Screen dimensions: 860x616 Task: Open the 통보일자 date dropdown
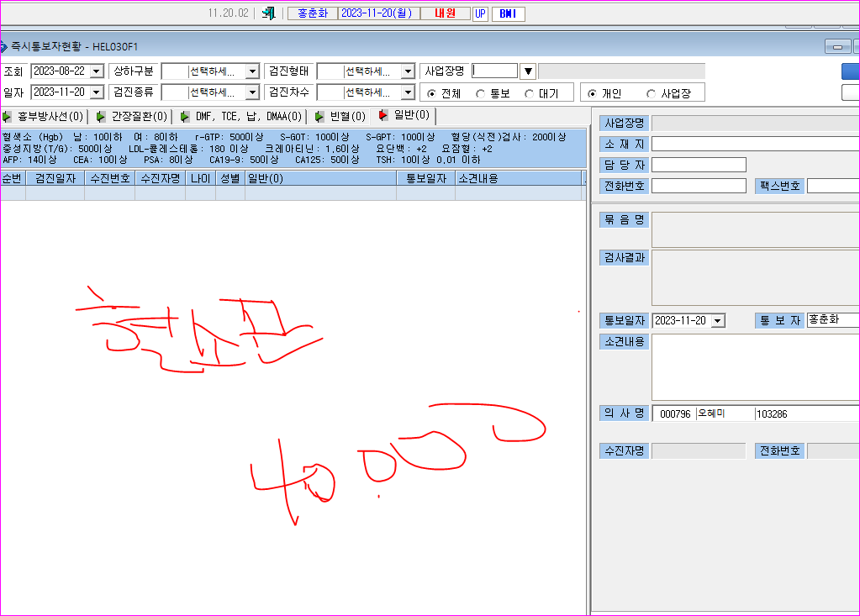[718, 320]
